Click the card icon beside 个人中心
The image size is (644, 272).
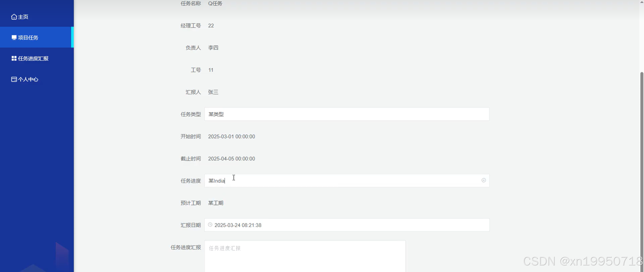point(14,79)
